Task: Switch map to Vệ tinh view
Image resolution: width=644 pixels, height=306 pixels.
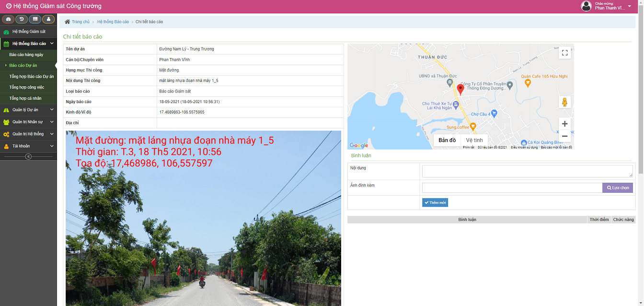Action: pyautogui.click(x=474, y=140)
